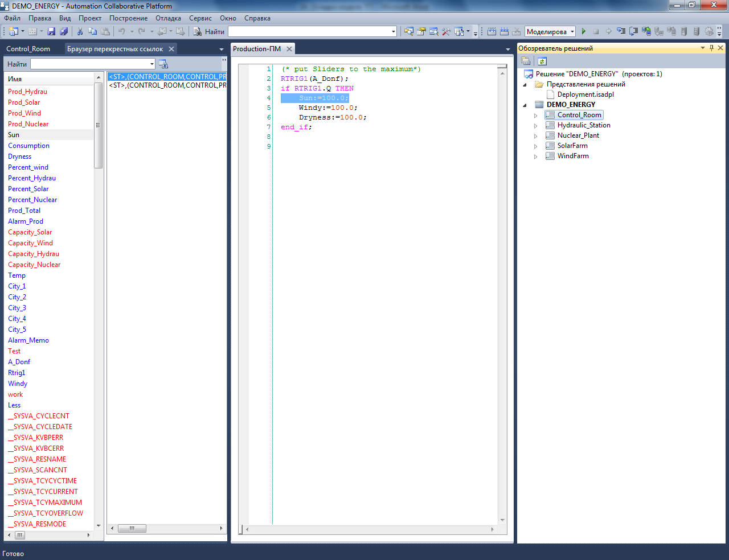
Task: Open the Моделирова configuration dropdown
Action: point(572,31)
